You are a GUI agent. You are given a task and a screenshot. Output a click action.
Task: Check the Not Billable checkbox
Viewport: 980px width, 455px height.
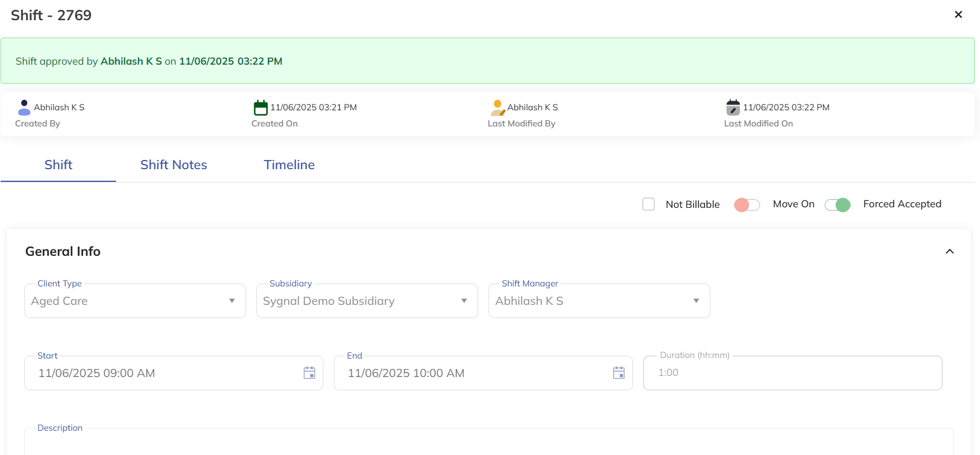tap(649, 204)
